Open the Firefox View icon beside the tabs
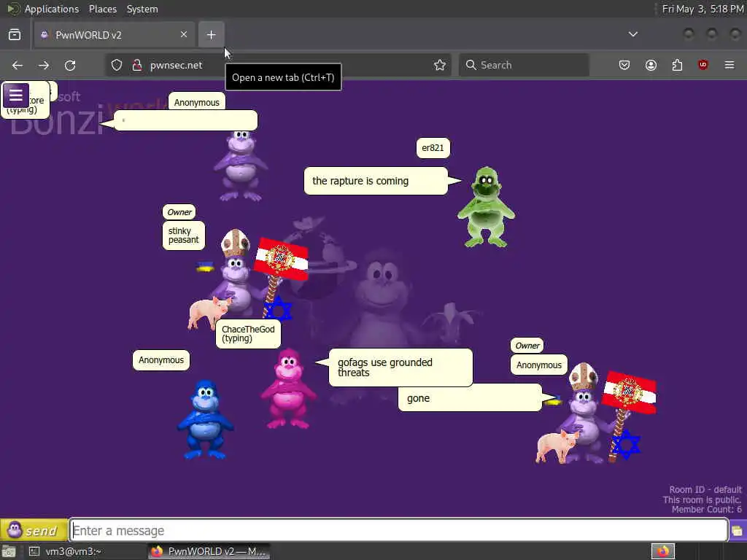This screenshot has width=747, height=560. click(15, 35)
